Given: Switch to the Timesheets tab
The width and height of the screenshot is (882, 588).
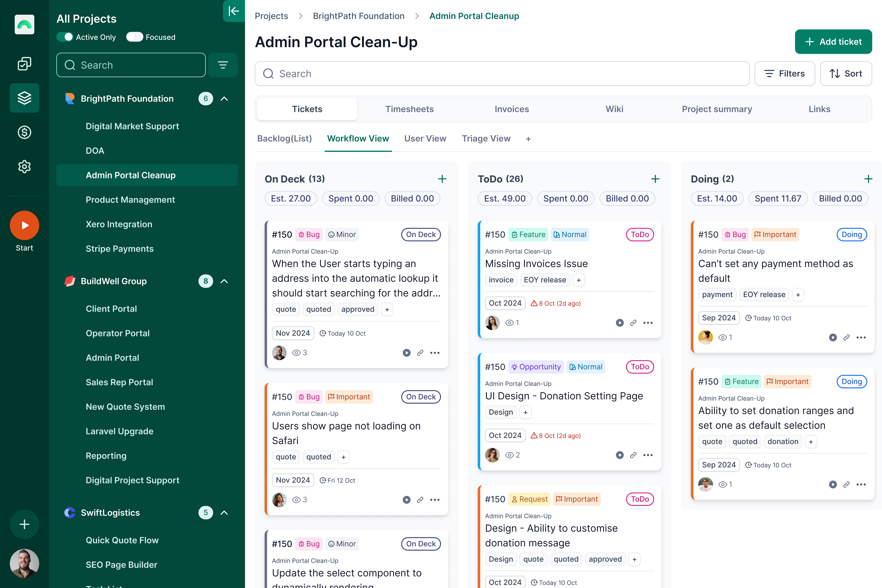Looking at the screenshot, I should [409, 109].
